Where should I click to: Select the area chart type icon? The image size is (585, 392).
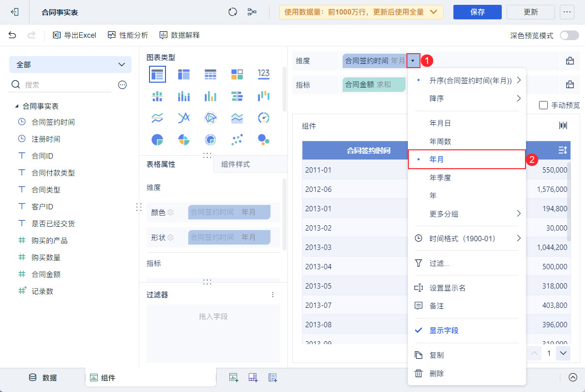click(237, 117)
